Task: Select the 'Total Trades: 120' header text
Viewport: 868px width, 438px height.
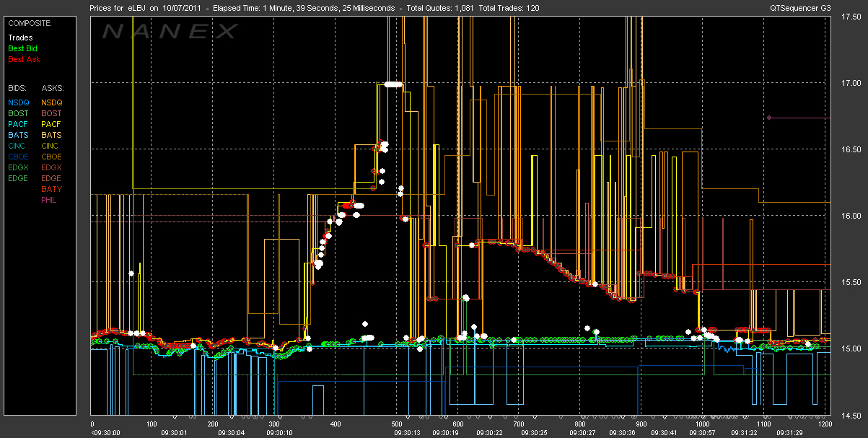Action: tap(508, 8)
